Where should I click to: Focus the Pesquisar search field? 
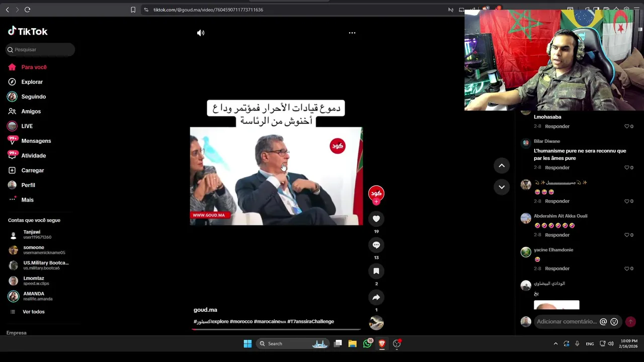tap(41, 49)
